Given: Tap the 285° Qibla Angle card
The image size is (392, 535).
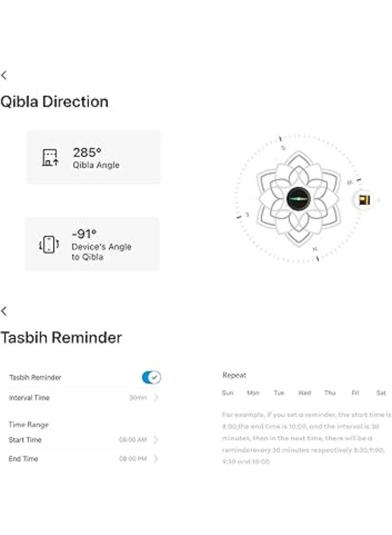Looking at the screenshot, I should coord(93,158).
